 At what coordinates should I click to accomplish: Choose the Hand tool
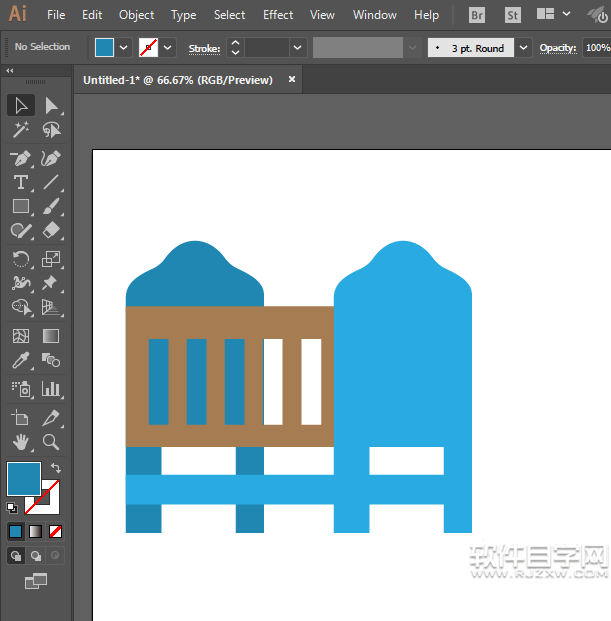click(x=20, y=441)
